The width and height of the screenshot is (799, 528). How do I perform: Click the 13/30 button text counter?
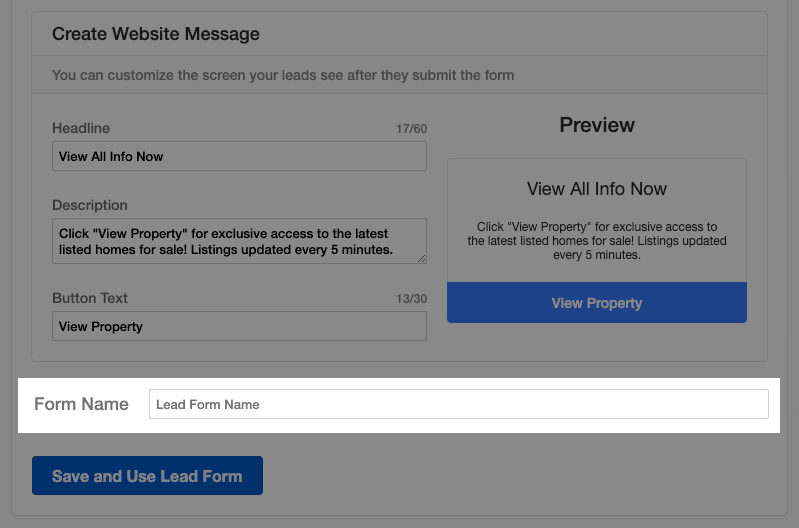click(412, 299)
